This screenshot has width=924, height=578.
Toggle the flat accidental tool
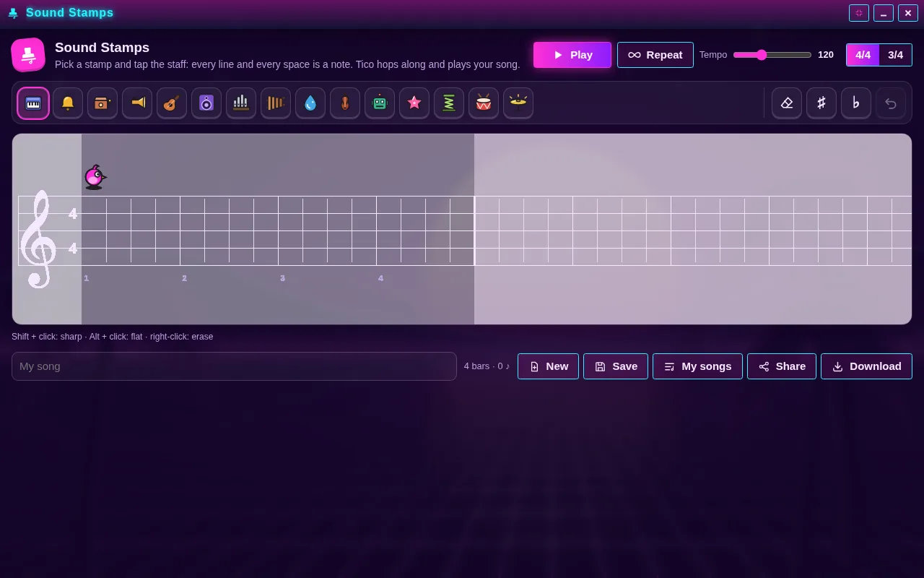(x=856, y=103)
